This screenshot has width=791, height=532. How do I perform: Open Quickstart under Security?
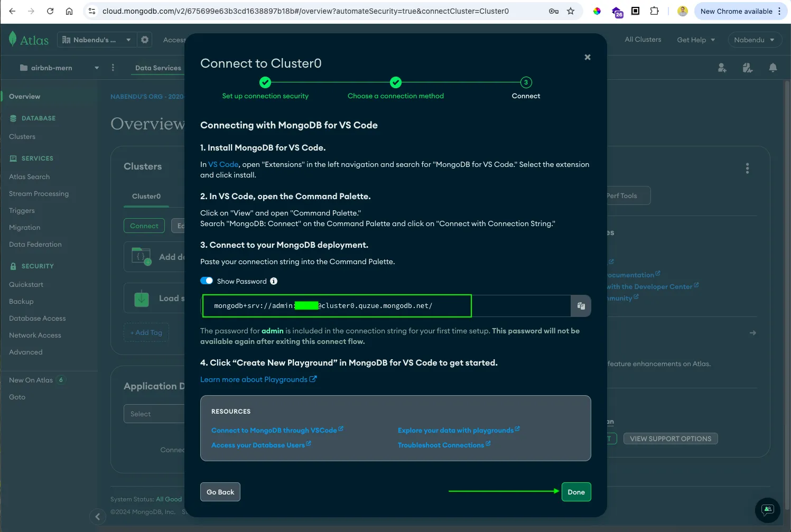[x=26, y=284]
